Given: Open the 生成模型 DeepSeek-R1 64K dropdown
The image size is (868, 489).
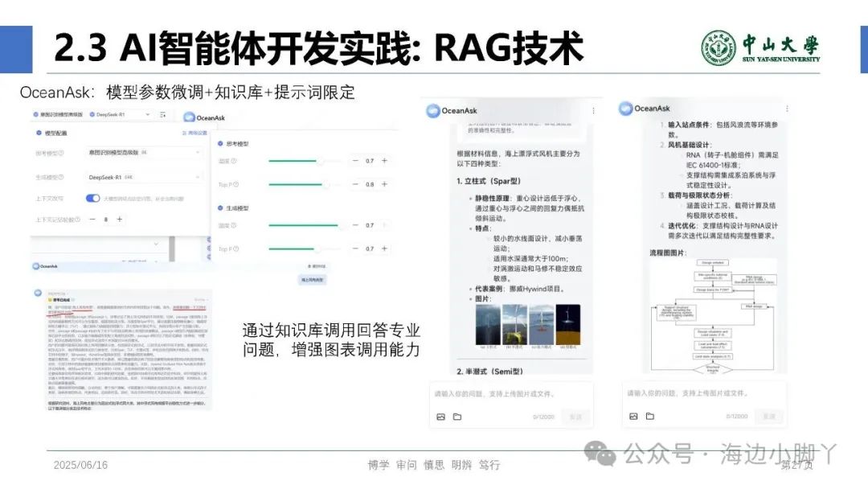Looking at the screenshot, I should (x=144, y=177).
